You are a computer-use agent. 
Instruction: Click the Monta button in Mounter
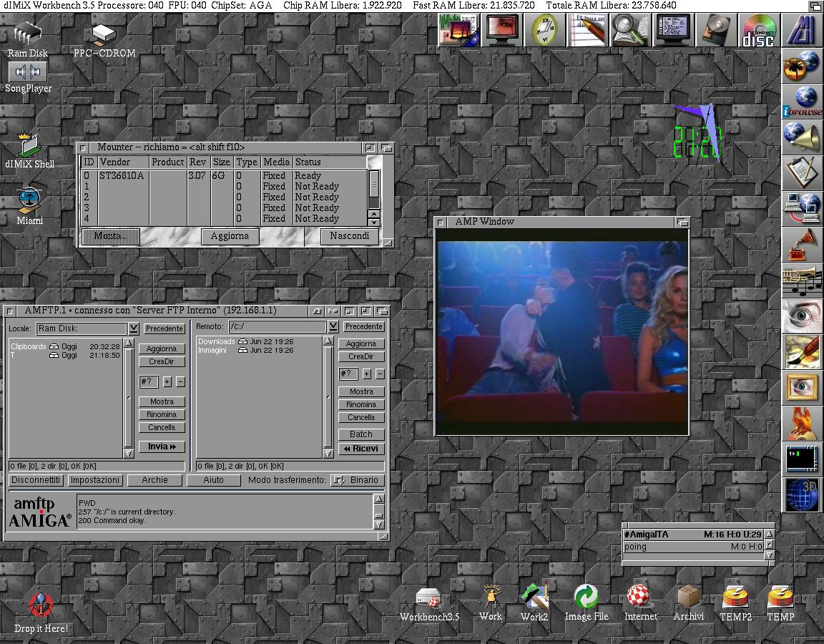(110, 236)
